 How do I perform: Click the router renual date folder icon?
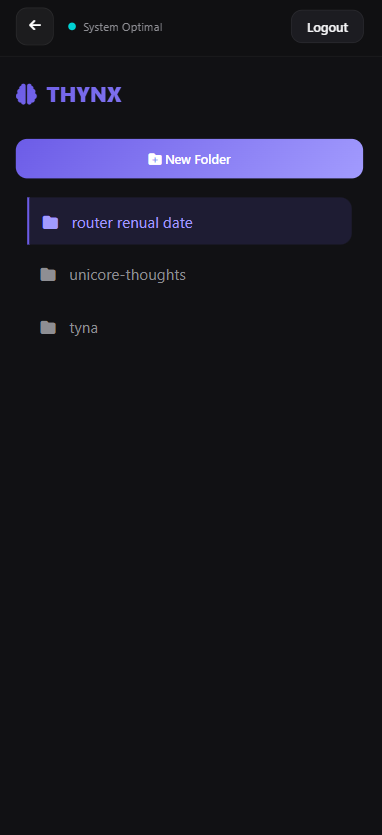pyautogui.click(x=50, y=223)
